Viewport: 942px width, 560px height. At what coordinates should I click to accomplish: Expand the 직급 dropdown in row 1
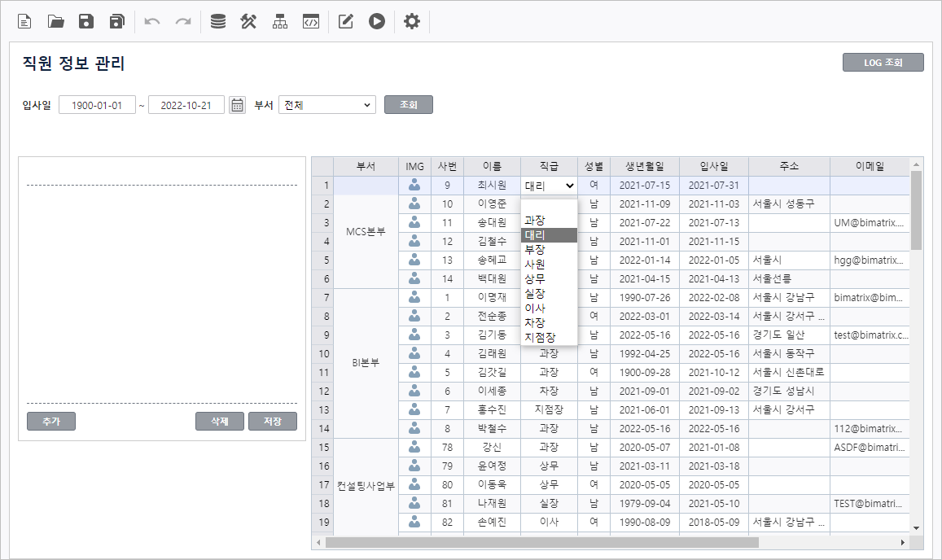(x=550, y=186)
